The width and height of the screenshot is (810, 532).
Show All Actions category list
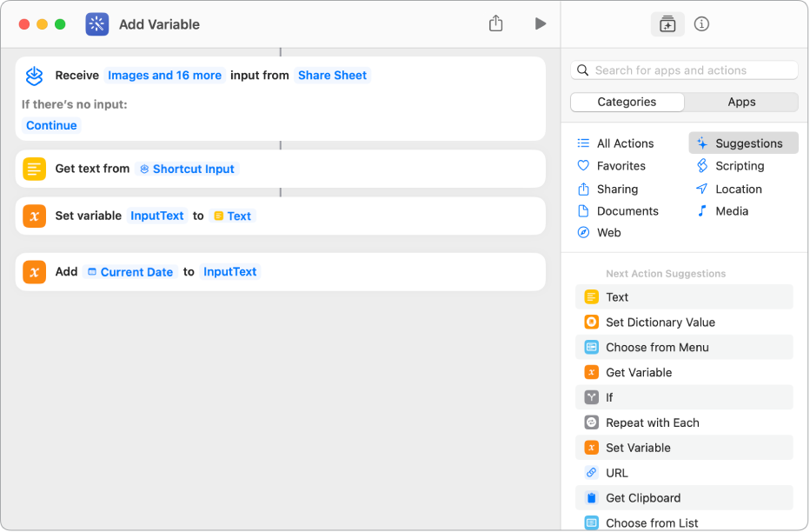point(625,143)
